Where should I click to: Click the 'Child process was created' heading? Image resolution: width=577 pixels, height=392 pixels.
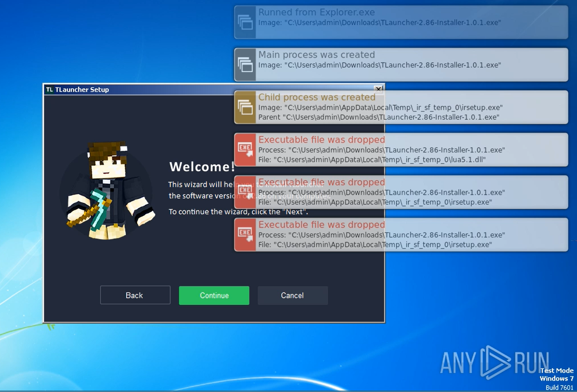[x=317, y=97]
